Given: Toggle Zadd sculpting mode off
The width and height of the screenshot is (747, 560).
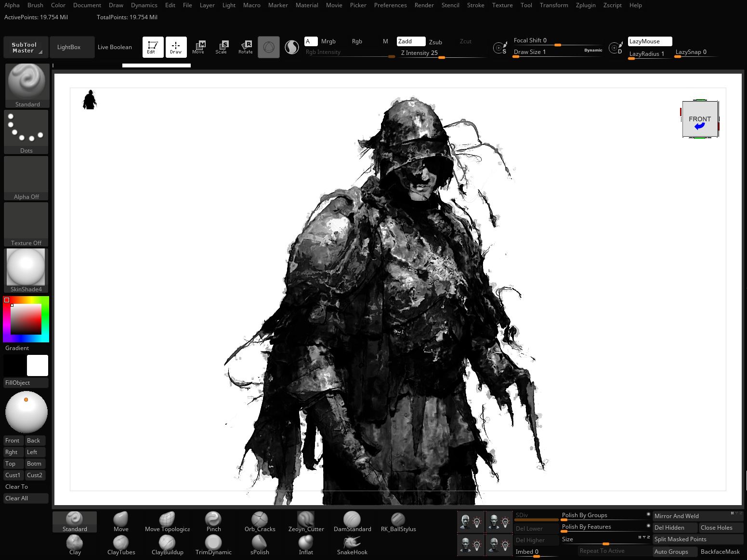Looking at the screenshot, I should click(x=410, y=41).
